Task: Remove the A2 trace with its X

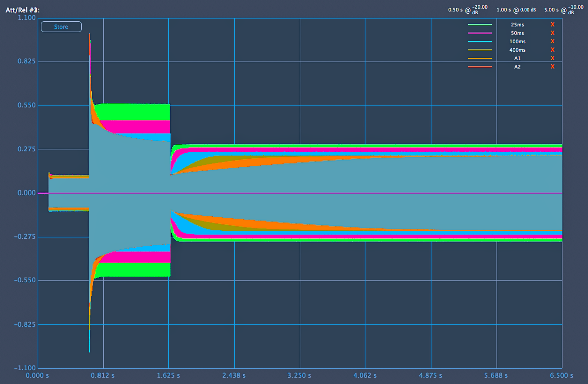Action: coord(552,67)
